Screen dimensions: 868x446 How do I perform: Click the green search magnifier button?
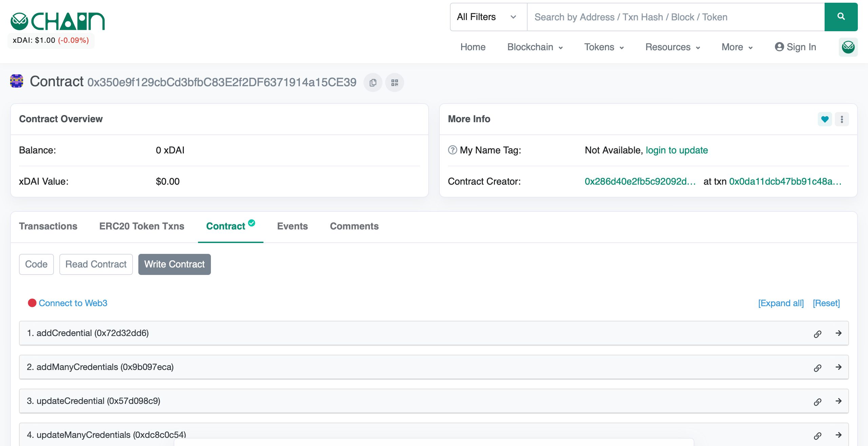point(841,17)
